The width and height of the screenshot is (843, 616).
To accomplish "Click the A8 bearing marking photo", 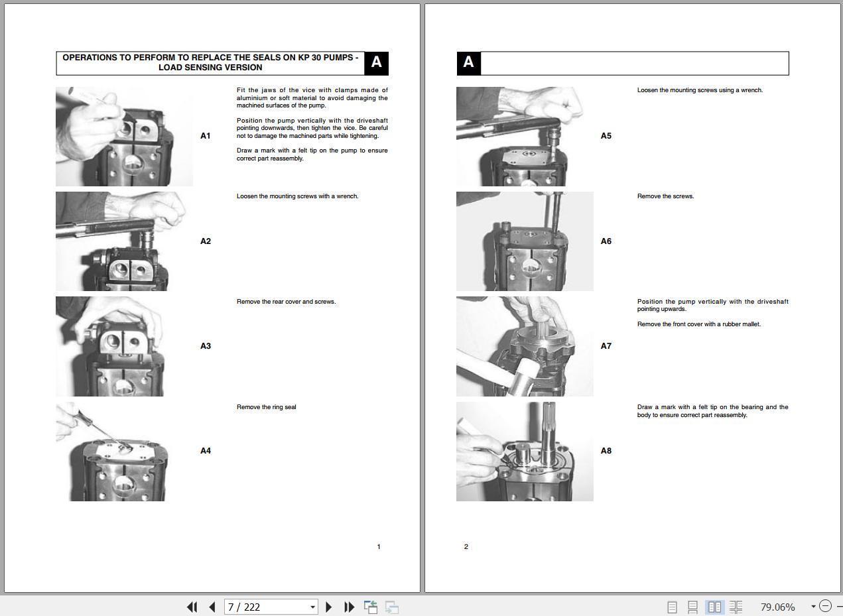I will (525, 451).
